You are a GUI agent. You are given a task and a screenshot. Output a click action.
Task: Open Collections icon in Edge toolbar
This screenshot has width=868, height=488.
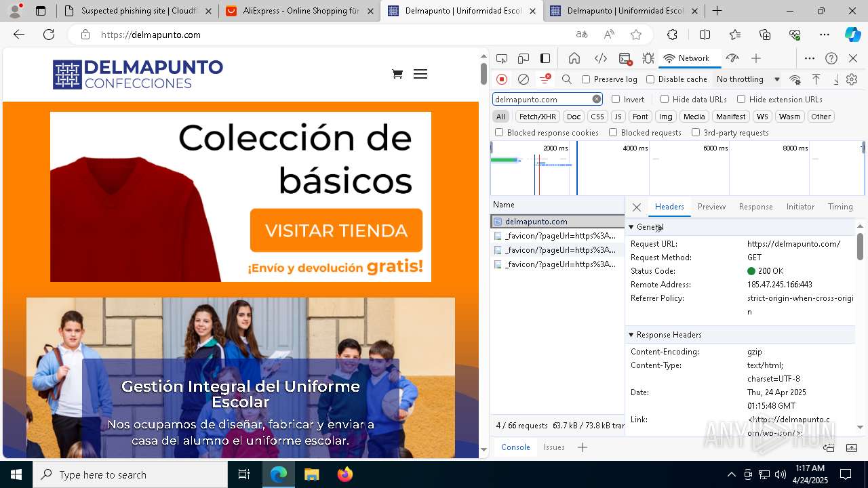pos(765,35)
